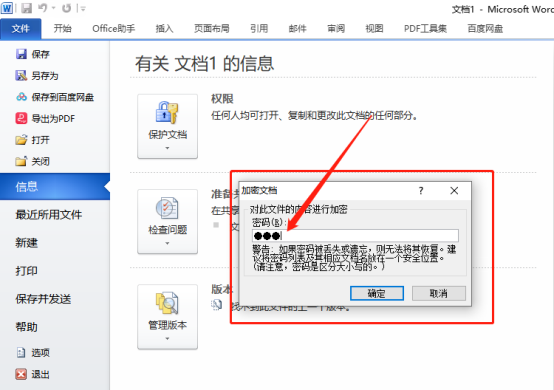This screenshot has width=554, height=390.
Task: Switch to the 插入 tab
Action: [164, 29]
